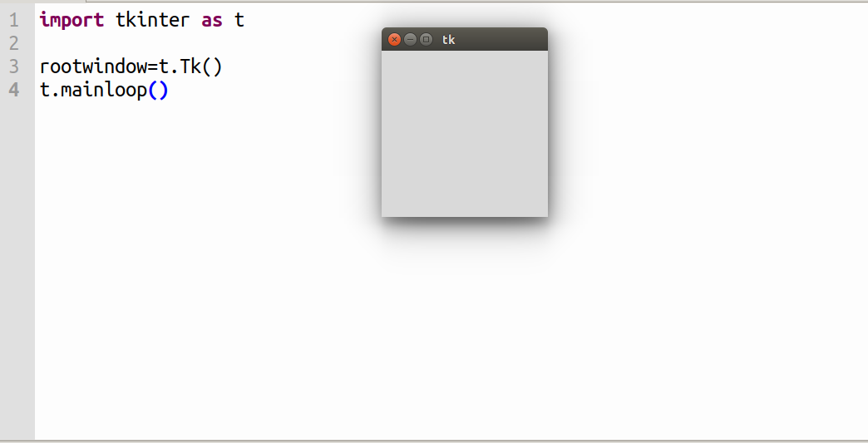Select line number 1 in the gutter
868x443 pixels.
point(14,21)
